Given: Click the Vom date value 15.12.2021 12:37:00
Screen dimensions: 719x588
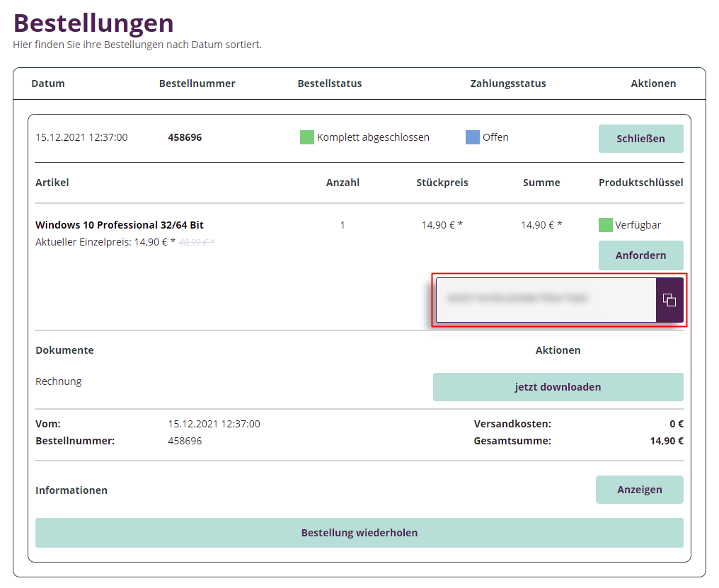Looking at the screenshot, I should [x=214, y=425].
